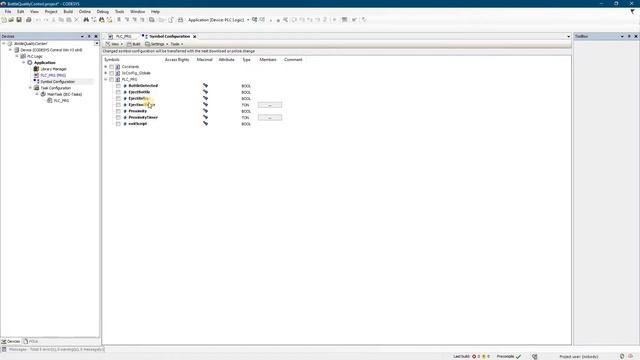Select PLC_PRG (PRG) in Devices tree
The image size is (640, 360).
(53, 75)
